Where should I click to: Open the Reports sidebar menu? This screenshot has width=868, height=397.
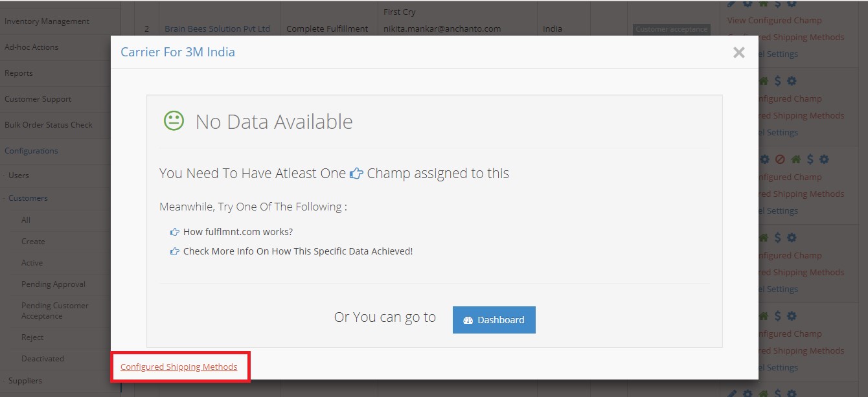[19, 73]
